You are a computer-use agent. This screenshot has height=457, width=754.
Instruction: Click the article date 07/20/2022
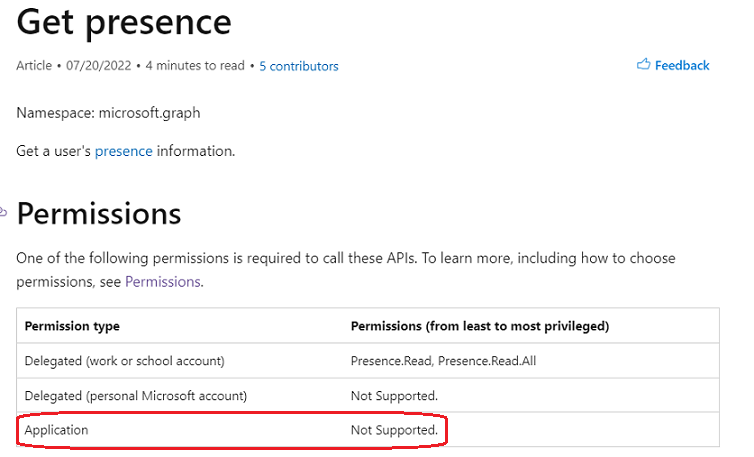tap(99, 66)
